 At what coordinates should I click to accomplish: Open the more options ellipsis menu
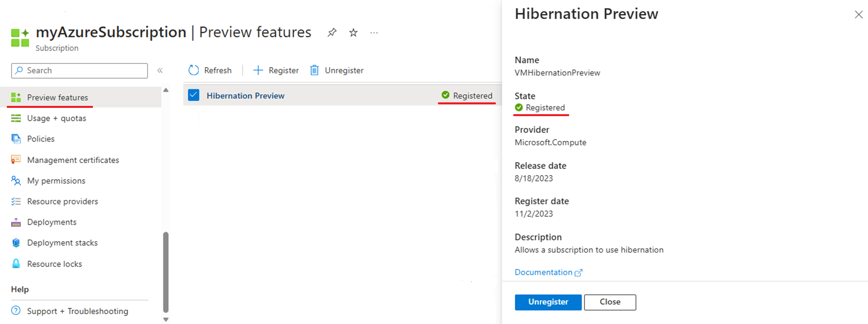pyautogui.click(x=374, y=33)
